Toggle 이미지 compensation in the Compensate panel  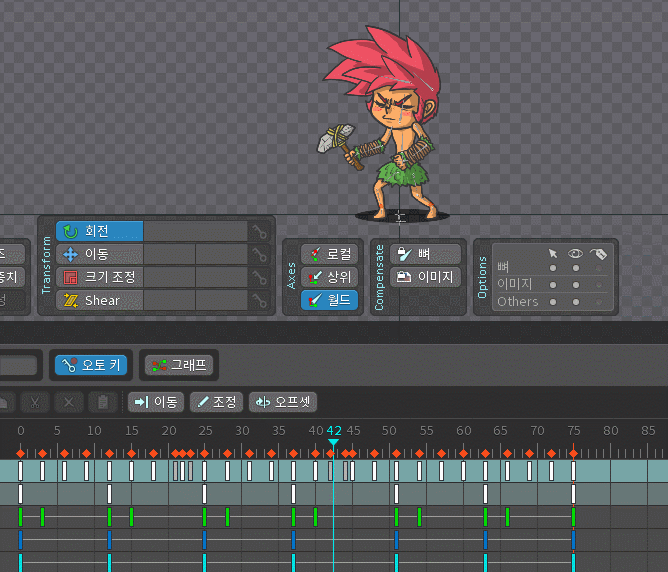[x=427, y=277]
